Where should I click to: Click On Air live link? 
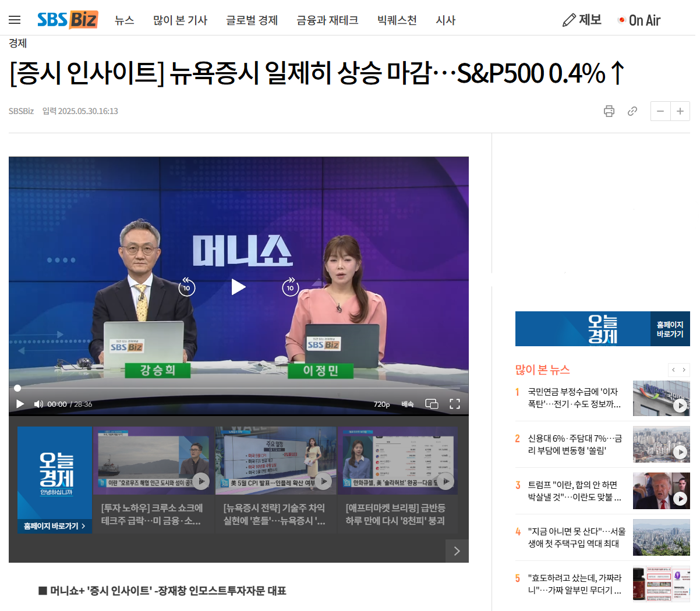click(x=639, y=20)
